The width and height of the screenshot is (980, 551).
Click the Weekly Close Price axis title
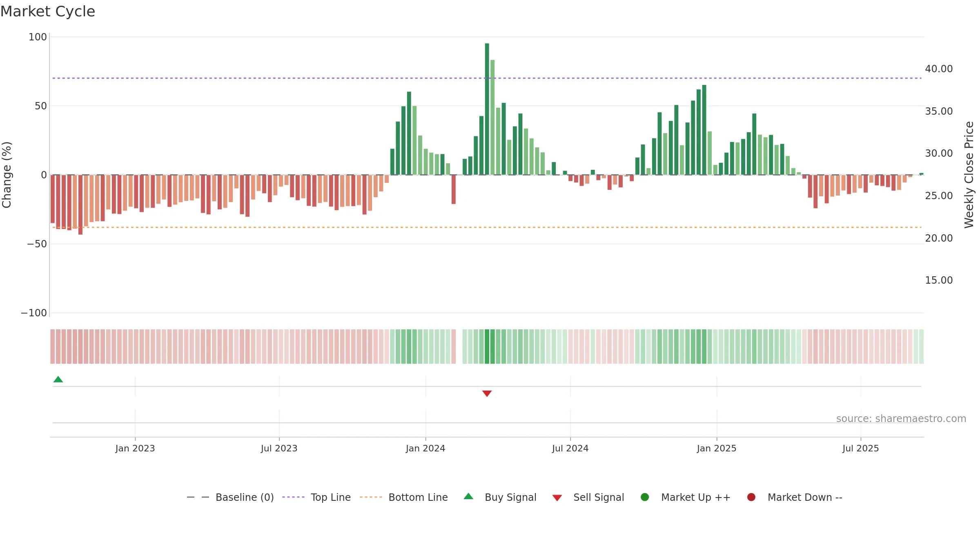(969, 175)
